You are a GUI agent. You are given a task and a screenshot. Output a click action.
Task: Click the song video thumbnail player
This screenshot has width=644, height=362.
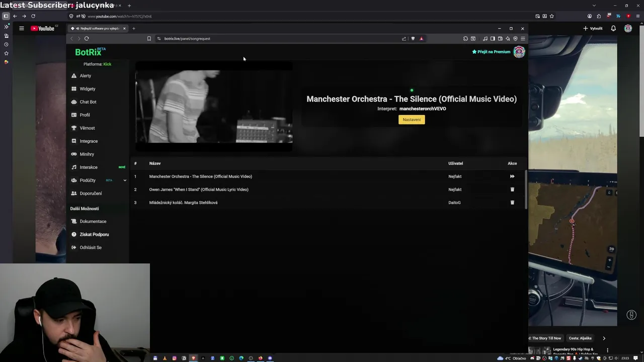pyautogui.click(x=214, y=107)
